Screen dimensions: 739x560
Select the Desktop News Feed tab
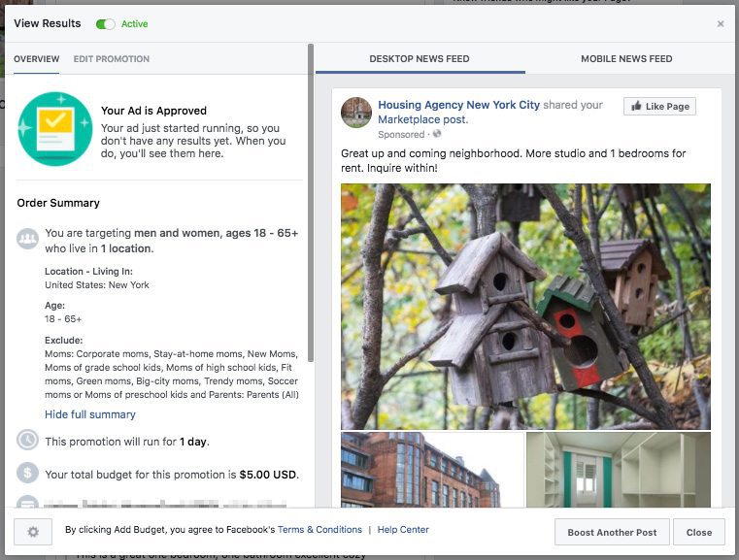click(420, 59)
